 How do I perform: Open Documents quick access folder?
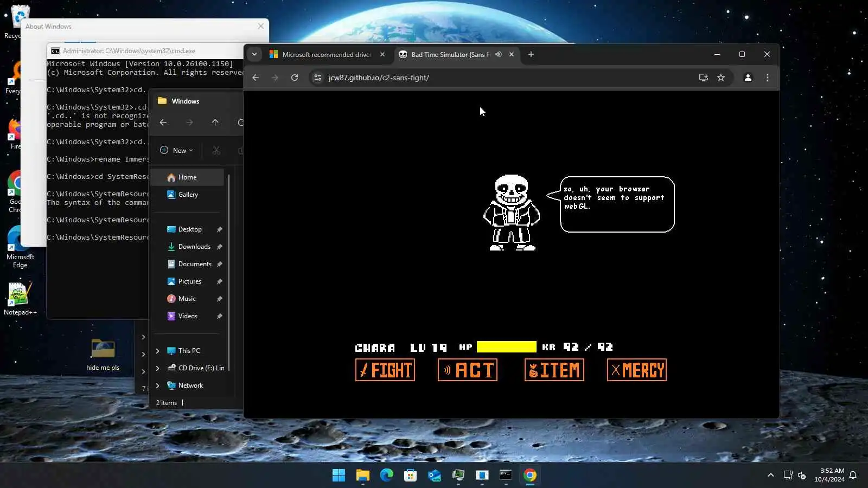195,264
